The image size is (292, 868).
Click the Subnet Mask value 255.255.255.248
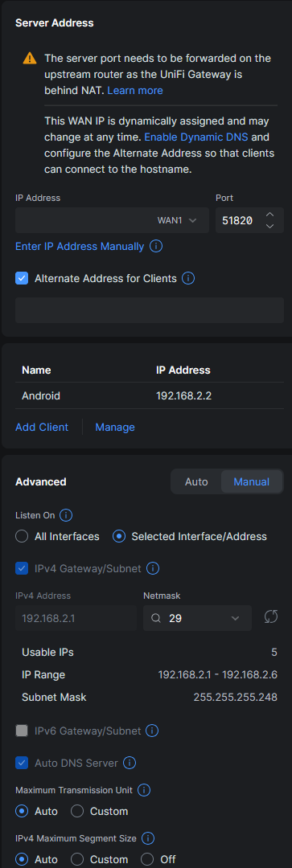click(236, 698)
